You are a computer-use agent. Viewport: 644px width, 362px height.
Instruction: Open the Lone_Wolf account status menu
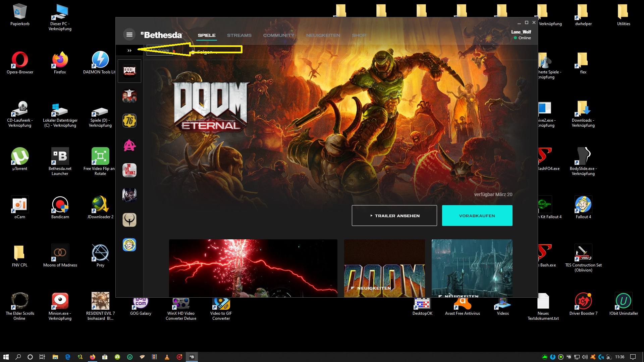[522, 35]
